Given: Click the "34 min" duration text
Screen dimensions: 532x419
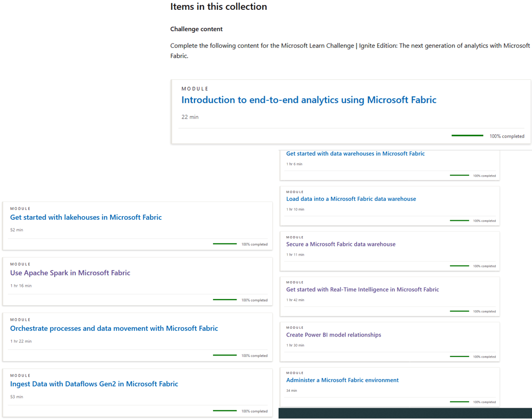Looking at the screenshot, I should [291, 390].
